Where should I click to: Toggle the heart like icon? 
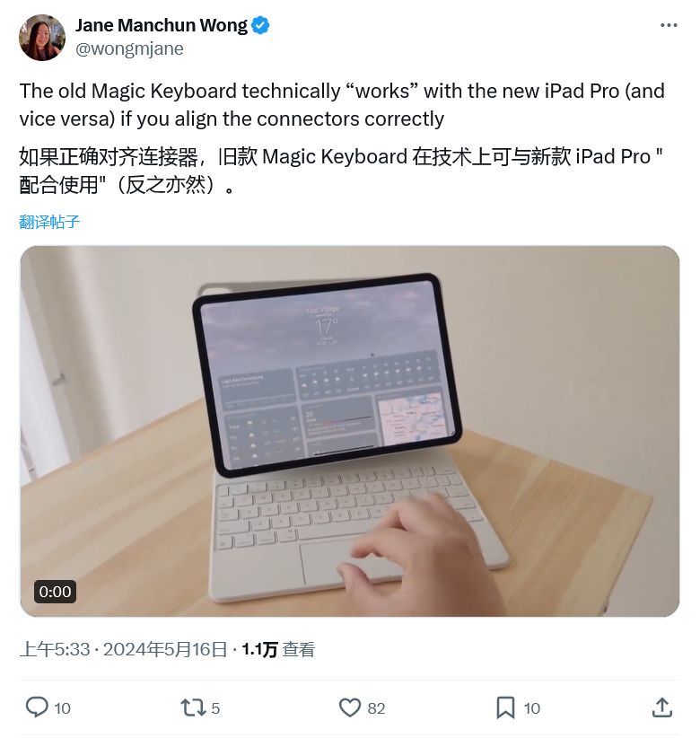pyautogui.click(x=350, y=707)
